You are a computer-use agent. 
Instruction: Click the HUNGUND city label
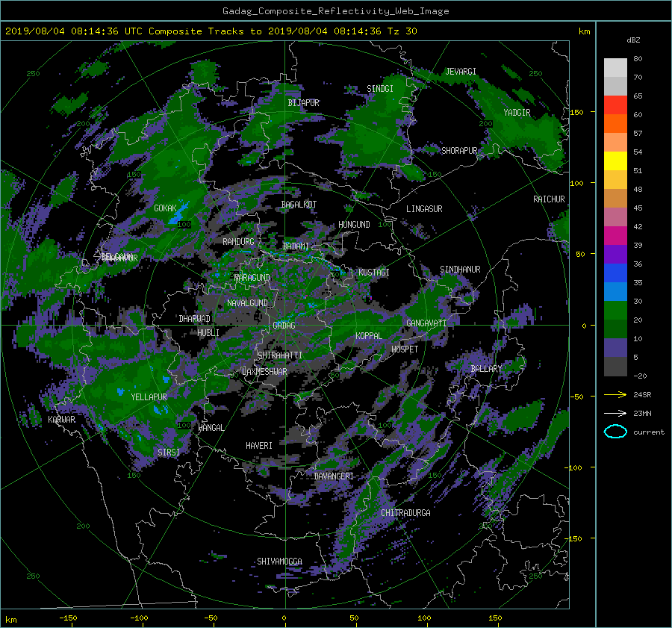pyautogui.click(x=354, y=225)
